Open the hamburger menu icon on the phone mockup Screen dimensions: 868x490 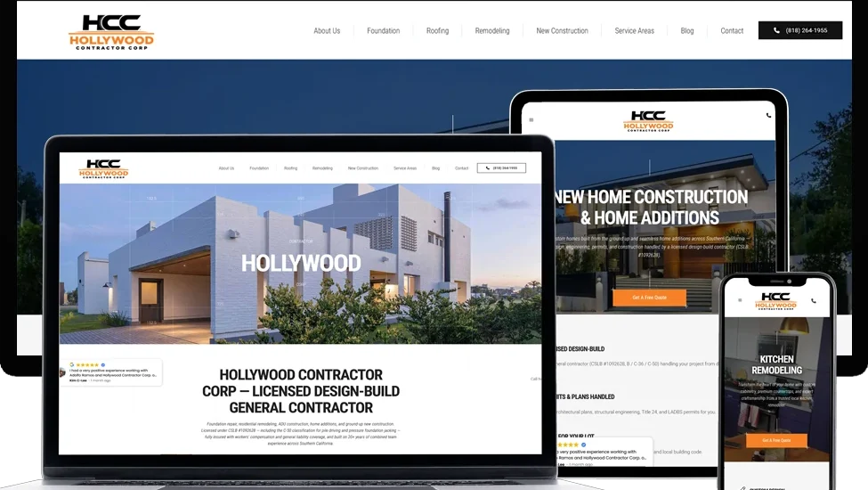click(740, 300)
